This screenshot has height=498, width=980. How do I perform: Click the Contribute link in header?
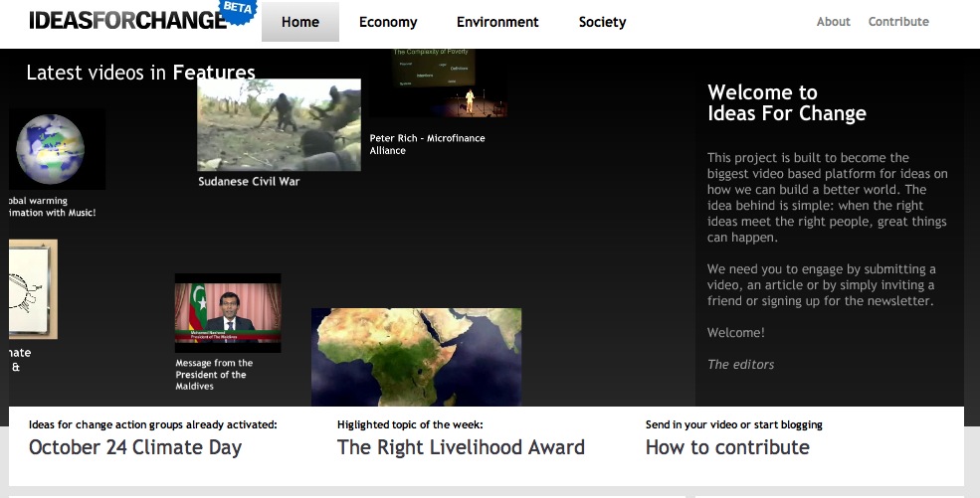click(x=898, y=22)
